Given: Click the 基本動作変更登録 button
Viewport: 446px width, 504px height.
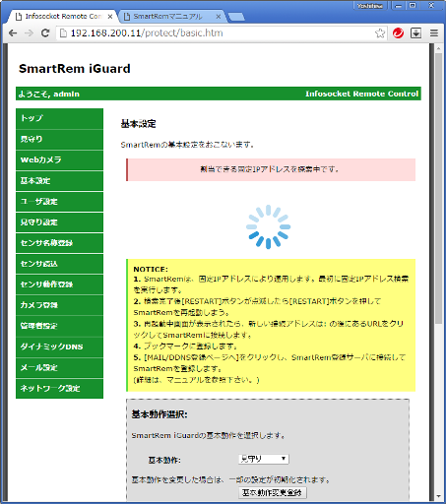Looking at the screenshot, I should point(273,492).
